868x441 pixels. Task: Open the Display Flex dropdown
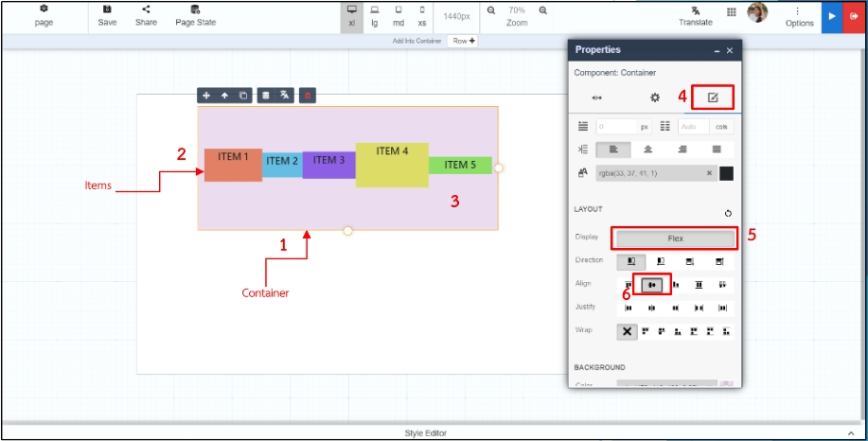(675, 239)
